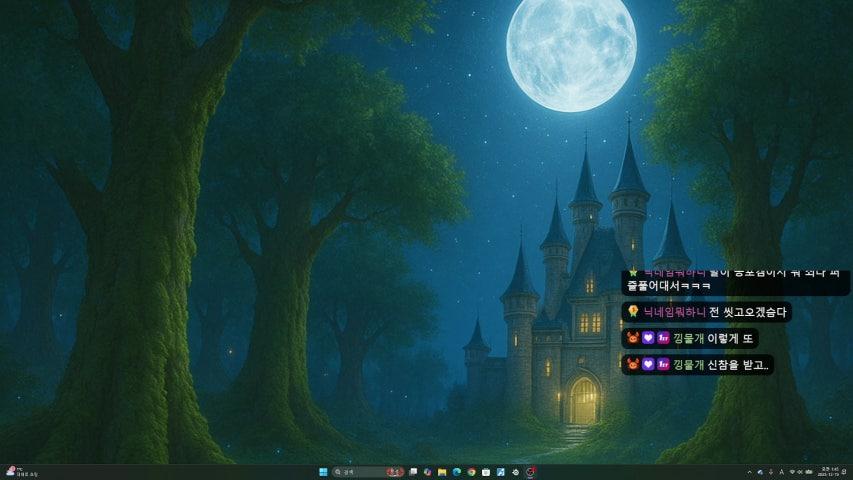The image size is (853, 480).
Task: Open the Copilot icon beside Task View
Action: pyautogui.click(x=427, y=472)
